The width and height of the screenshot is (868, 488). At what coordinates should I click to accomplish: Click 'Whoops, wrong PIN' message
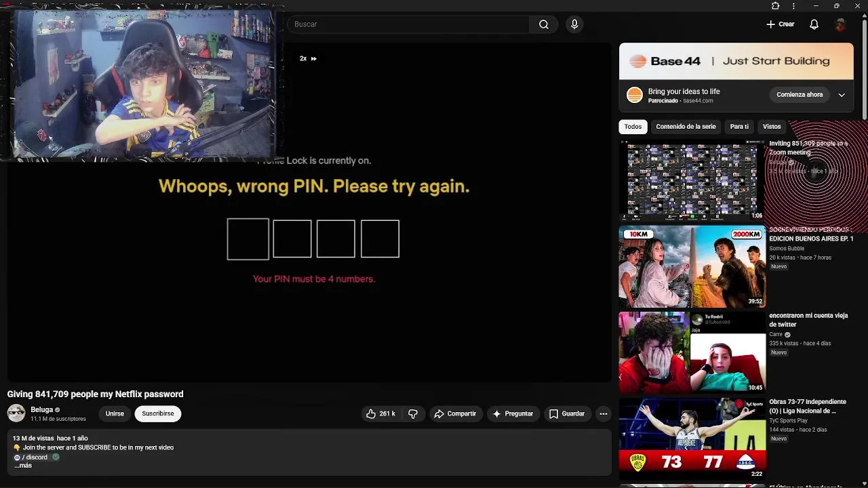(x=314, y=186)
